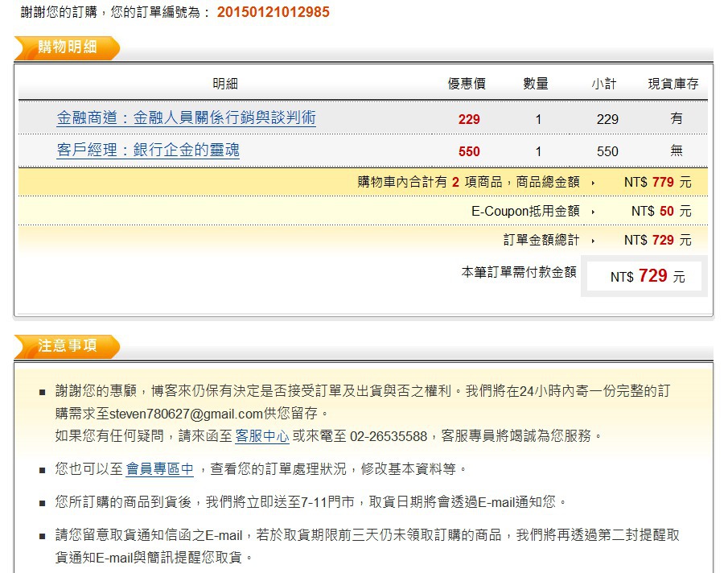Click the subtotal 229 cell
Image resolution: width=728 pixels, height=573 pixels.
607,119
